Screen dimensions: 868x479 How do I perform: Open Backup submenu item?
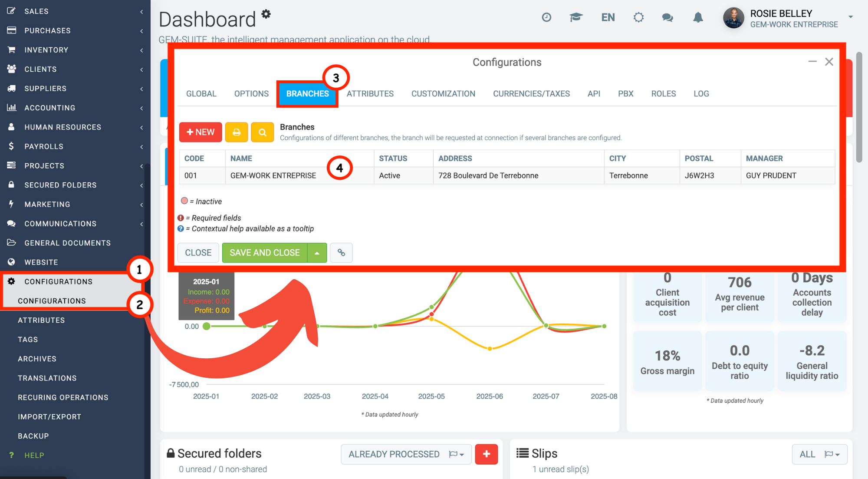coord(33,436)
